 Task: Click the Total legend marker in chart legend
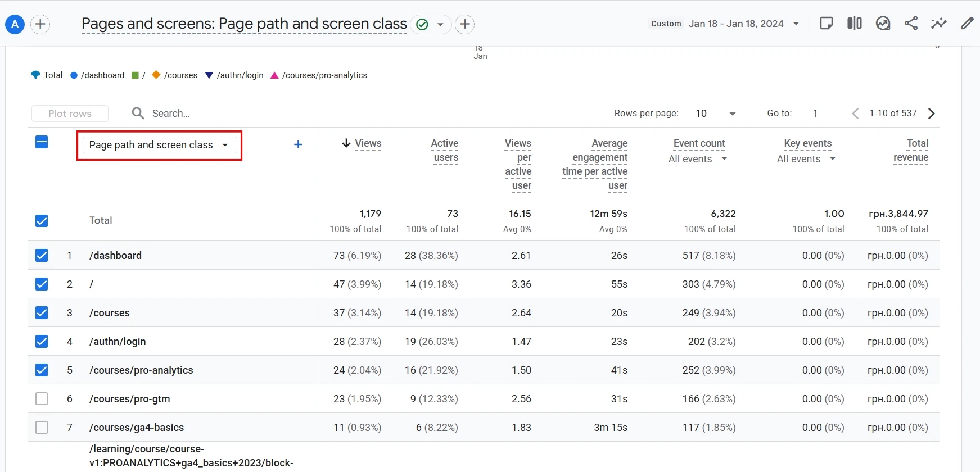[x=35, y=75]
